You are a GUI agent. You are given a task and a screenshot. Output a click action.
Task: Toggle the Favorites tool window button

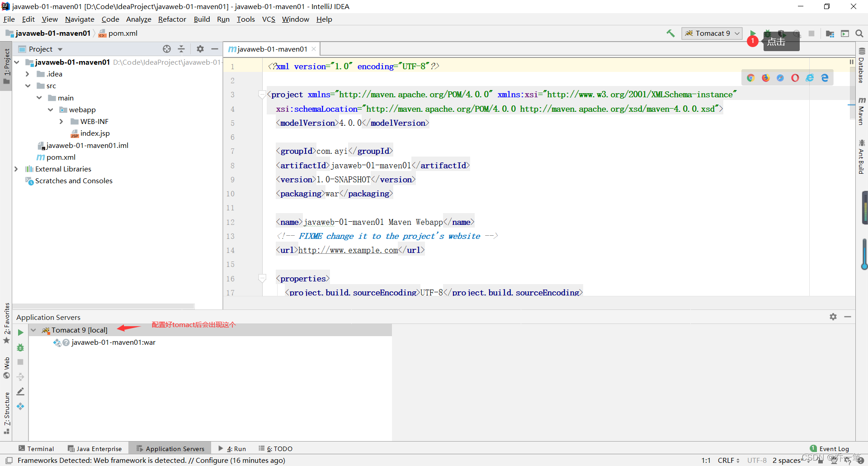click(x=6, y=323)
